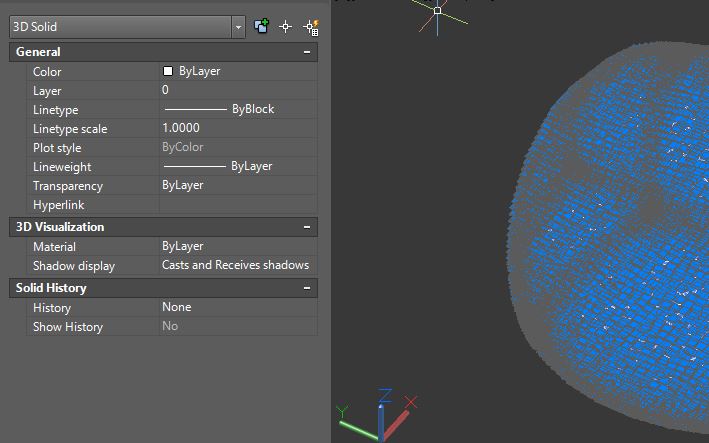The image size is (709, 443).
Task: Select the History None value
Action: (238, 307)
